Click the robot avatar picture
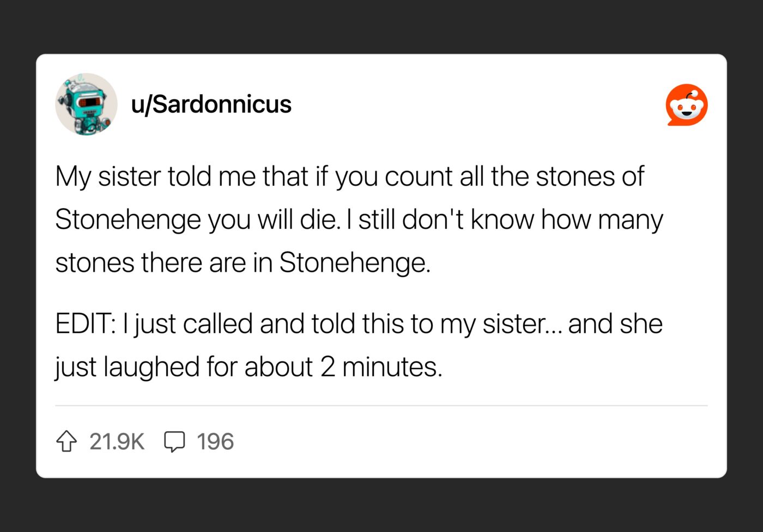This screenshot has width=763, height=532. click(x=86, y=104)
